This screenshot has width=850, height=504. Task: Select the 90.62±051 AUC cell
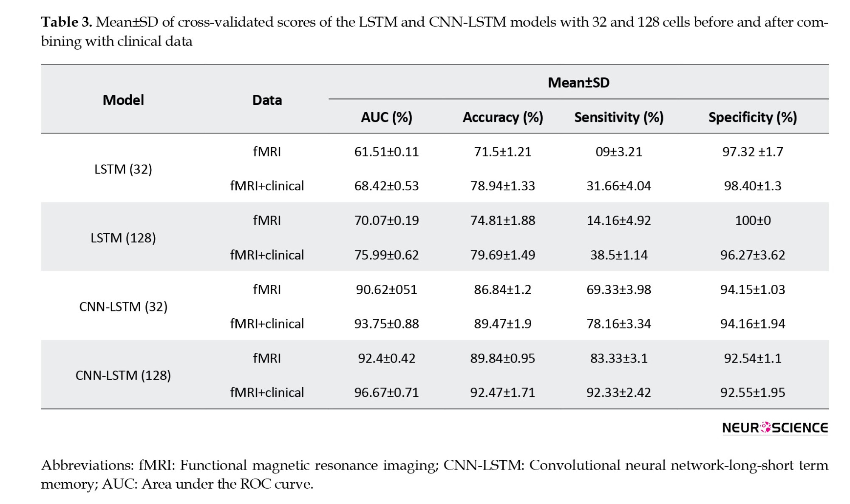click(386, 289)
